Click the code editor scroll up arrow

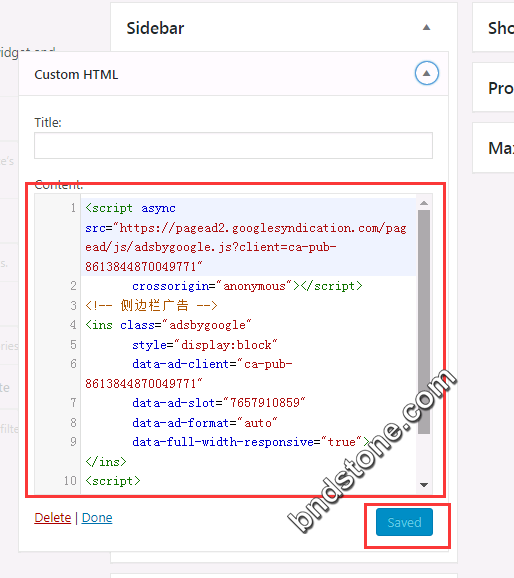424,203
